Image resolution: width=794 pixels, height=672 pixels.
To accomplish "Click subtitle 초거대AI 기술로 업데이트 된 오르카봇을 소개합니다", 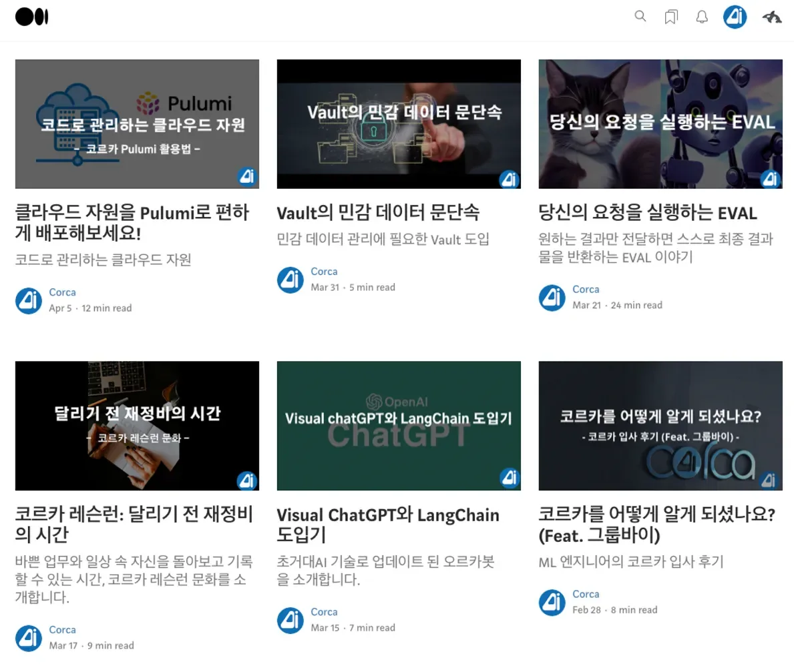I will [386, 571].
